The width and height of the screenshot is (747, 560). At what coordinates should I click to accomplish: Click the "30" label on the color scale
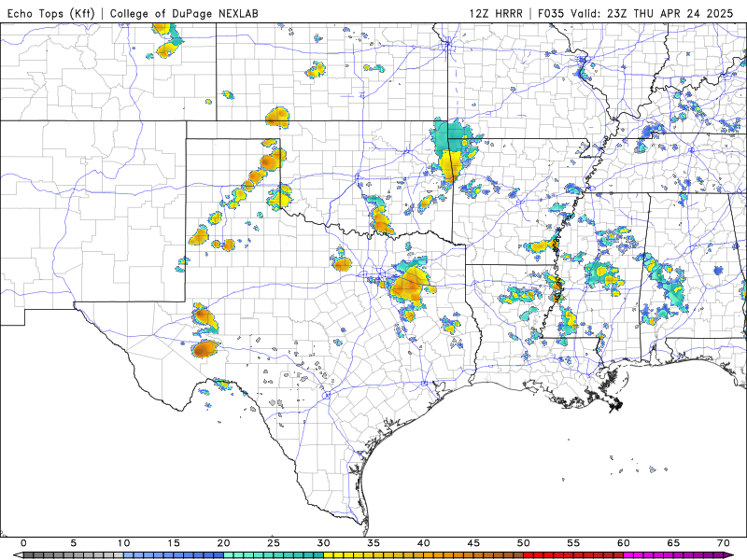pos(323,543)
